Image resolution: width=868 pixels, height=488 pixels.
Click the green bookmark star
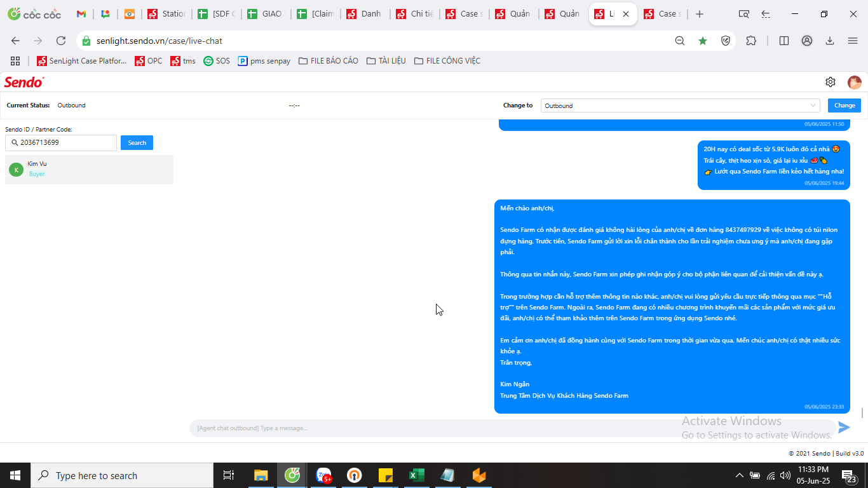(x=703, y=41)
